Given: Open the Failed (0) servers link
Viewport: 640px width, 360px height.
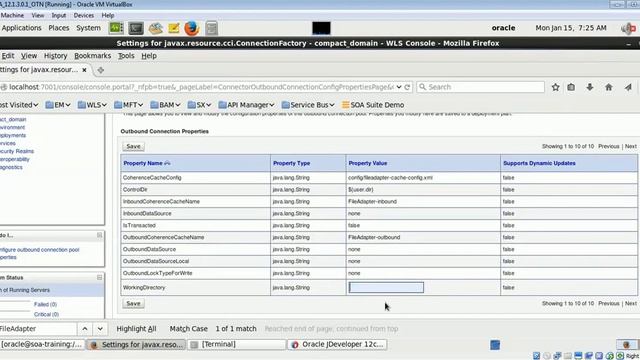Looking at the screenshot, I should (45, 304).
